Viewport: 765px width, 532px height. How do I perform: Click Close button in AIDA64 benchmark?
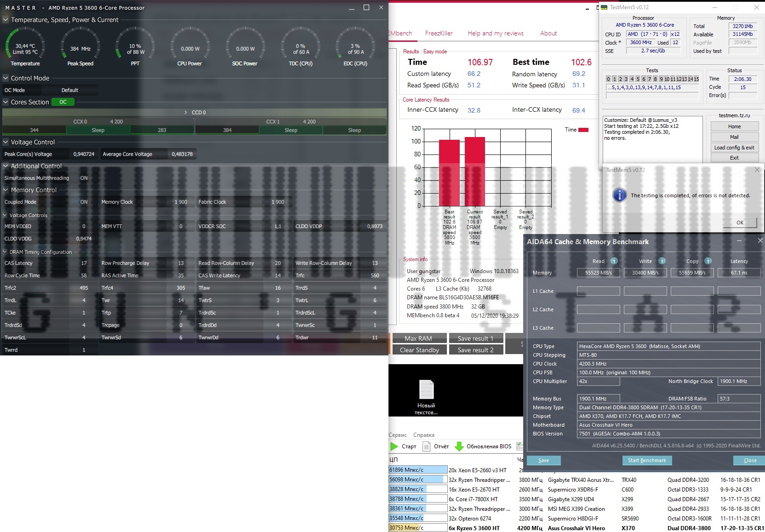pos(750,460)
